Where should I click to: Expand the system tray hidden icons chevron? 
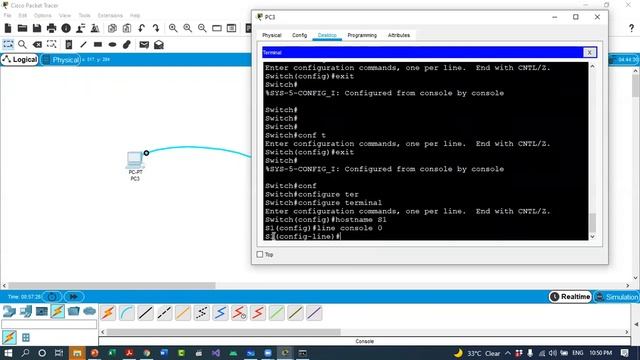click(508, 353)
